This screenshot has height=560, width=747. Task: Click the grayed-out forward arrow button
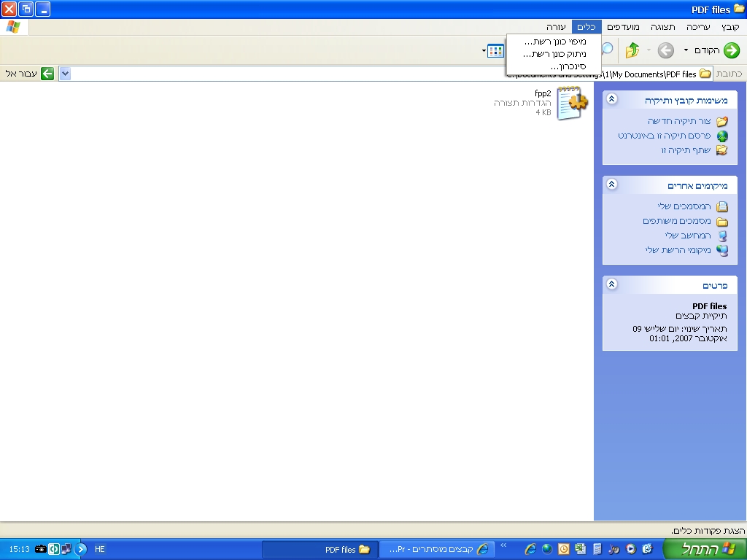[665, 50]
